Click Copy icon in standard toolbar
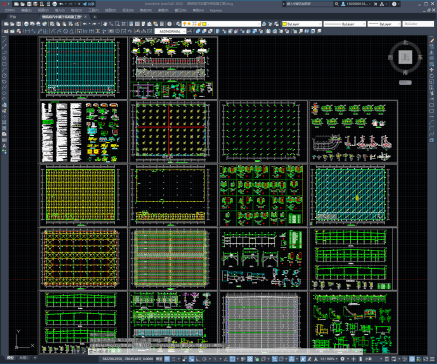437x364 pixels. point(58,24)
